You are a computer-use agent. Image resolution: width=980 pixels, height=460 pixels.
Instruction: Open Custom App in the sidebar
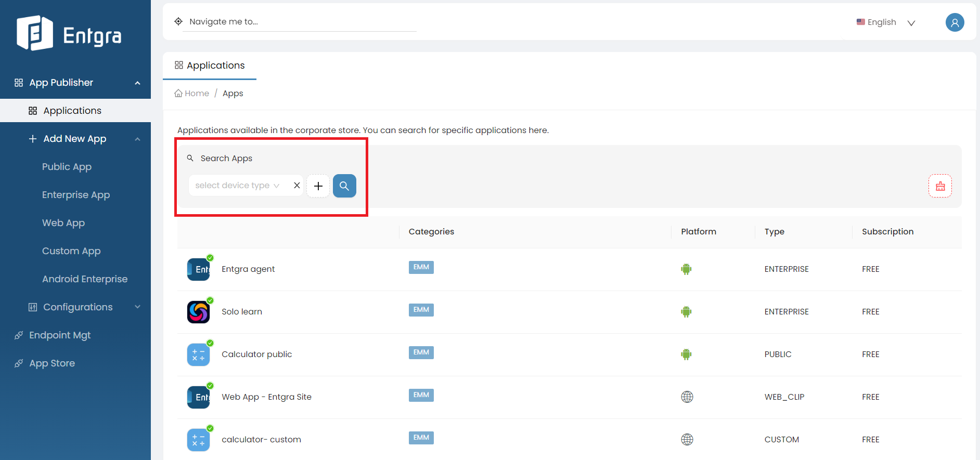pyautogui.click(x=71, y=251)
